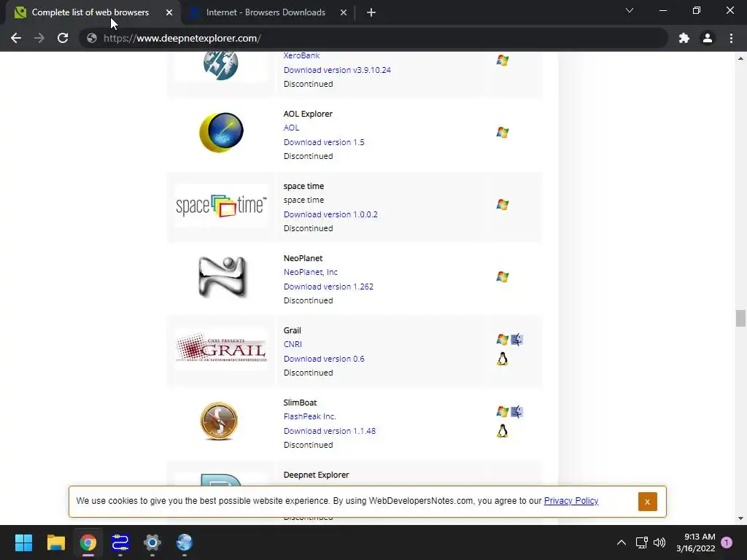Screen dimensions: 747x560
Task: Click the scrollbar up arrow
Action: click(x=740, y=58)
